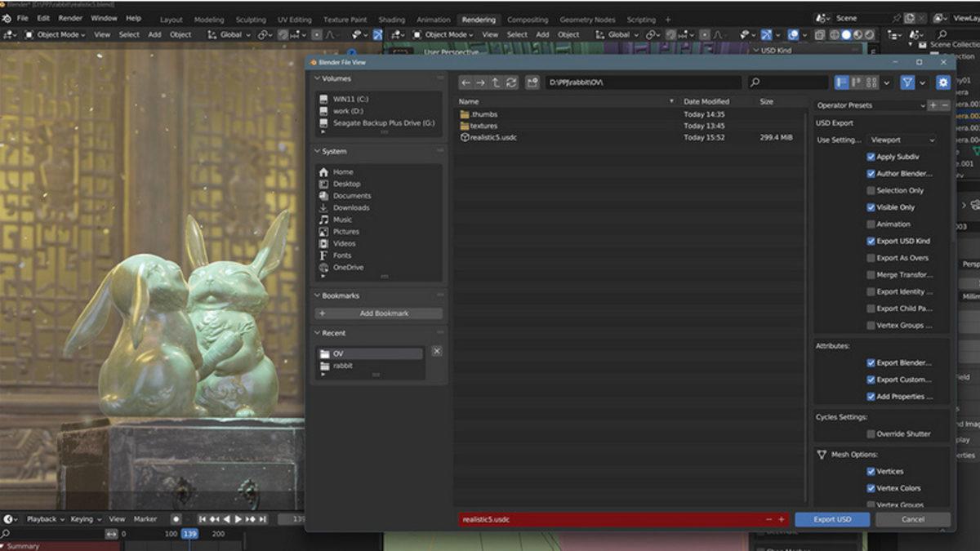
Task: Create a new folder
Action: click(x=532, y=82)
